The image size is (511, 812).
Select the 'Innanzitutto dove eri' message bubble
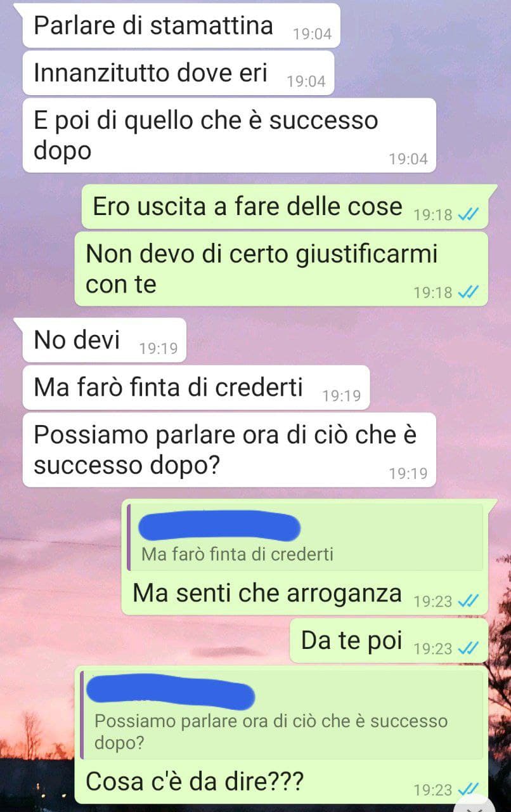(178, 73)
